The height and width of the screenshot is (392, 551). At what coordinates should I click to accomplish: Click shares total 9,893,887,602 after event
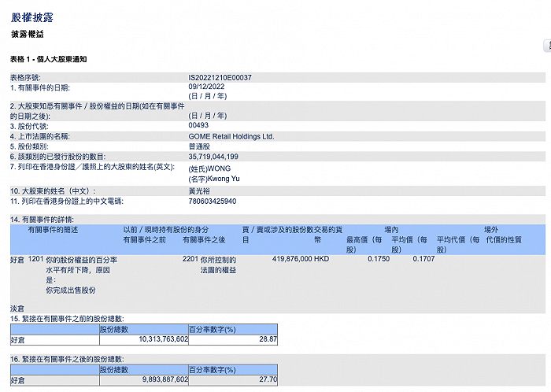click(x=165, y=379)
